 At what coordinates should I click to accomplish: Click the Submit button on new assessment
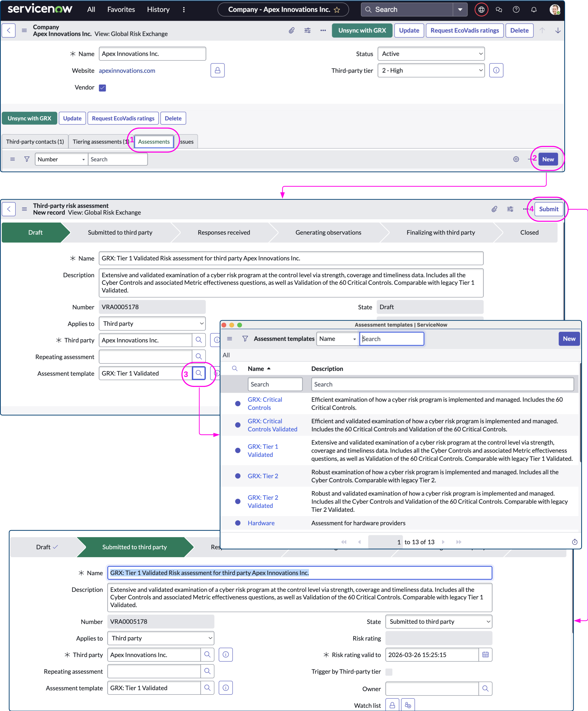(x=549, y=209)
